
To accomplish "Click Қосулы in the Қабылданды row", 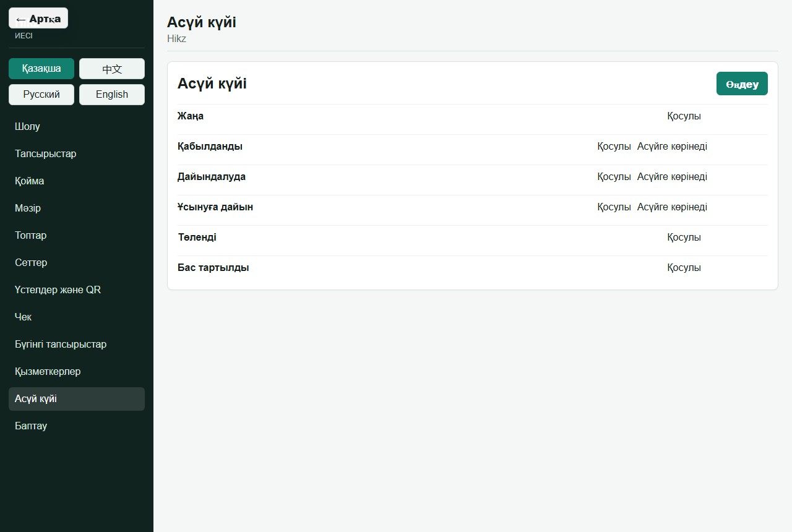I will click(614, 147).
